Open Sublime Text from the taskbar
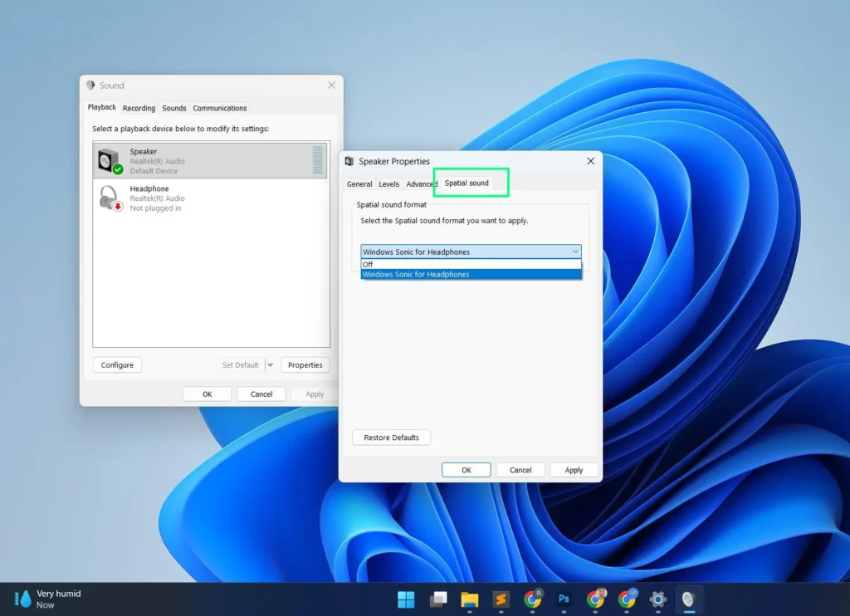850x616 pixels. [501, 599]
